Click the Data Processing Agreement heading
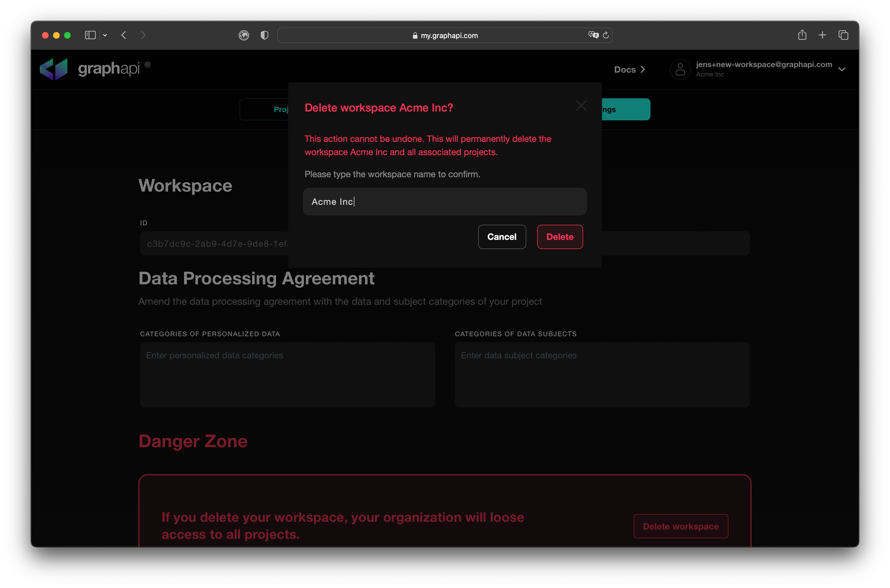Image resolution: width=890 pixels, height=588 pixels. 256,278
